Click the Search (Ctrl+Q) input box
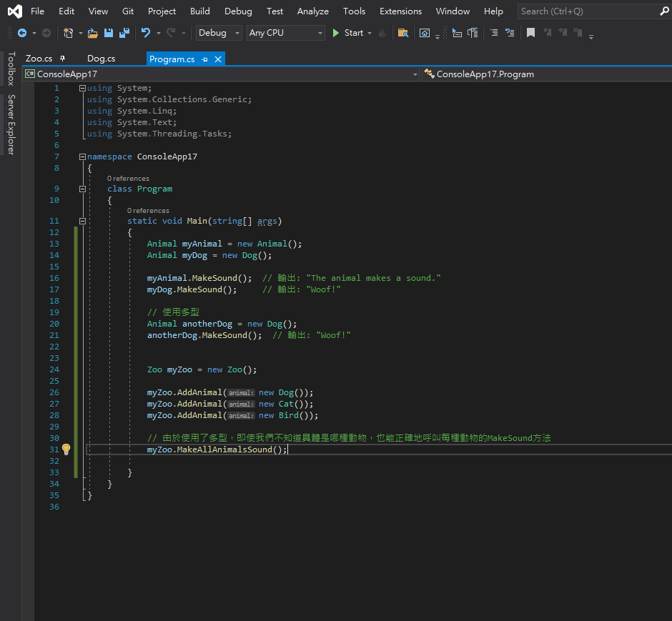The image size is (672, 621). [x=586, y=11]
